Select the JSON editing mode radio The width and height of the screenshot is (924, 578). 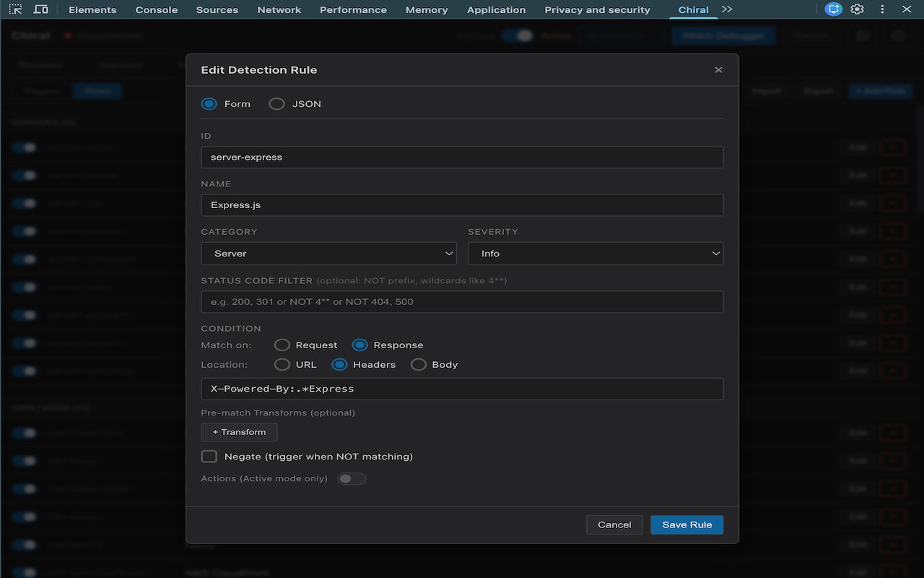click(x=276, y=104)
